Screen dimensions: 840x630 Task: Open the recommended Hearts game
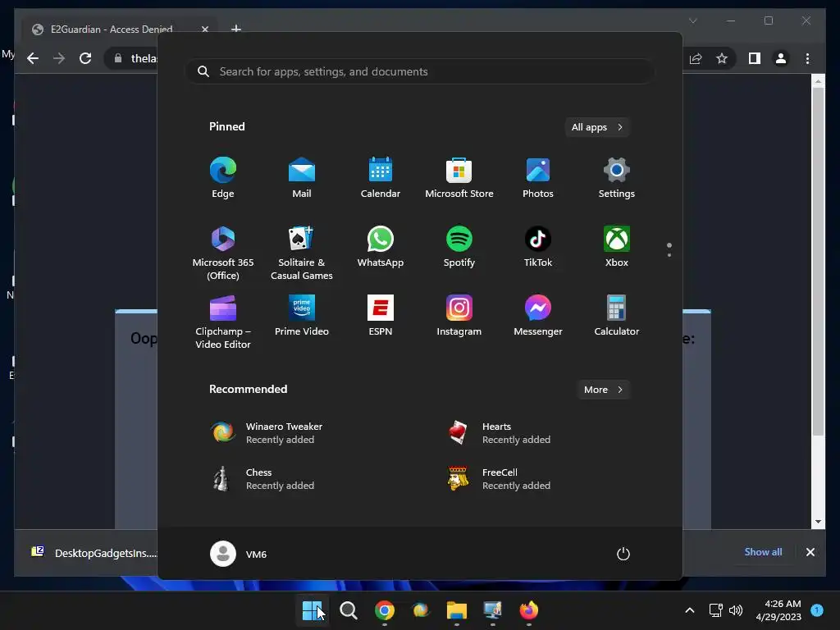coord(500,433)
